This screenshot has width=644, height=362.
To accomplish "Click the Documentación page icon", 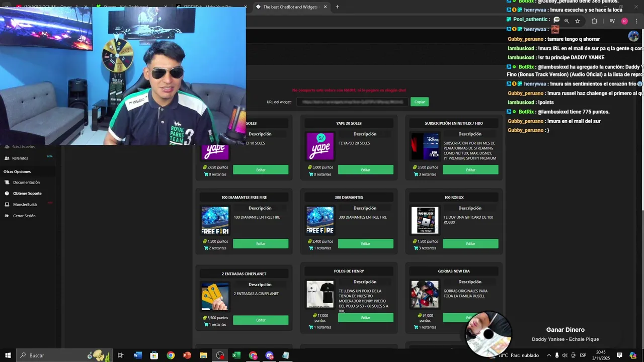I will pyautogui.click(x=7, y=182).
